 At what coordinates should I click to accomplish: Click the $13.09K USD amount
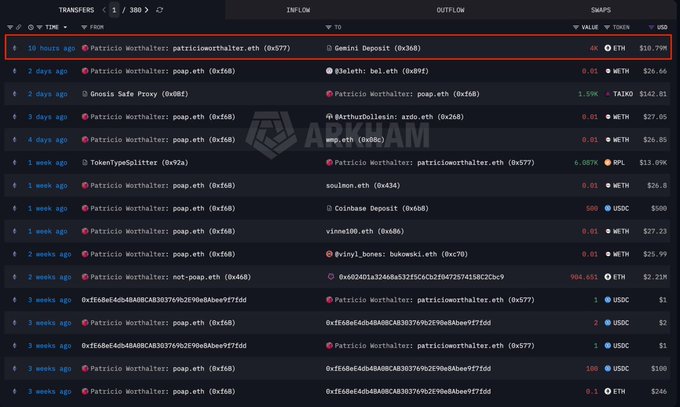(653, 163)
